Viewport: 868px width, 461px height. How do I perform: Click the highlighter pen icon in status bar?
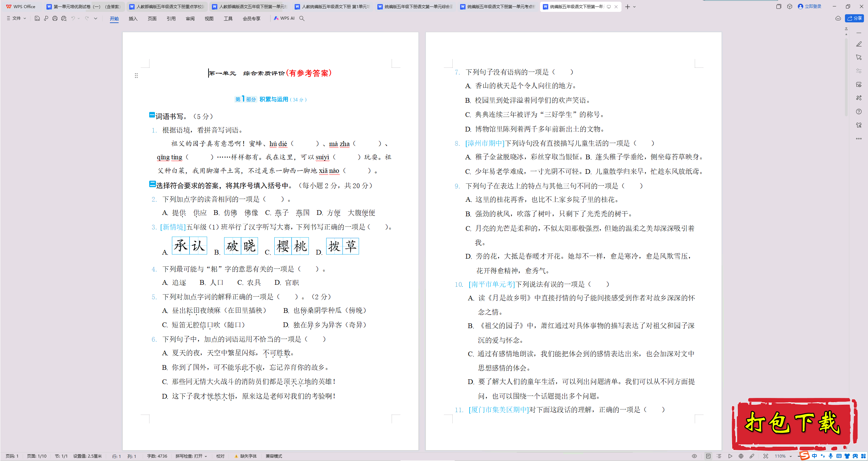752,456
